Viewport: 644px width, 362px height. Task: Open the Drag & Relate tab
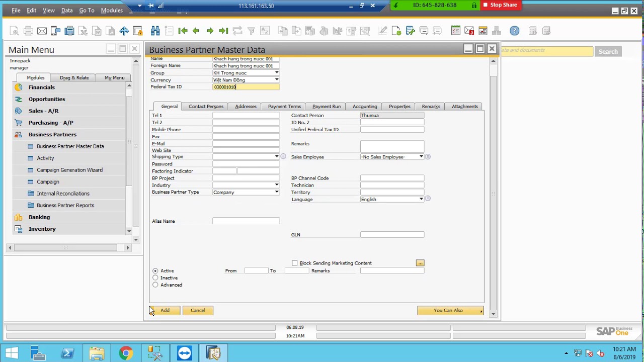click(74, 77)
